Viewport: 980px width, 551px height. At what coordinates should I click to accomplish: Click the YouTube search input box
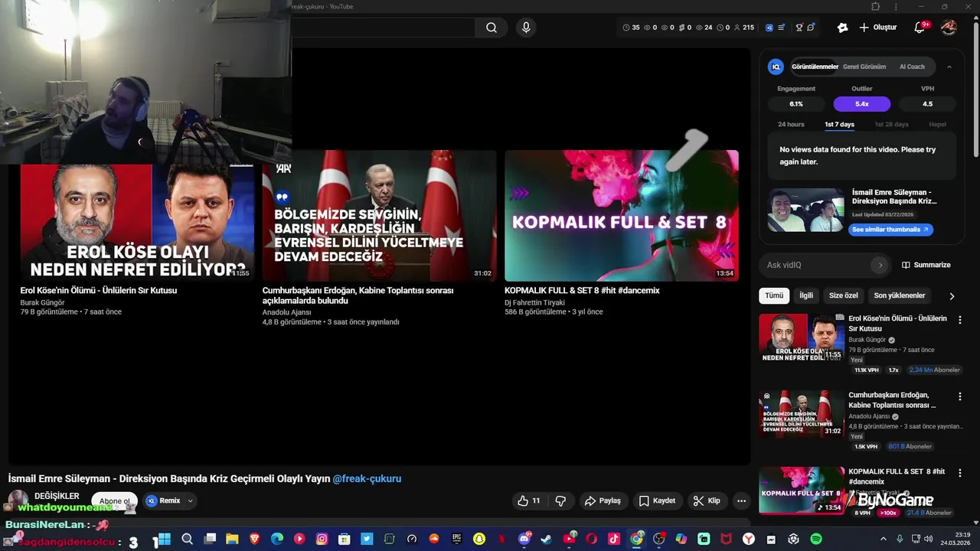point(383,28)
